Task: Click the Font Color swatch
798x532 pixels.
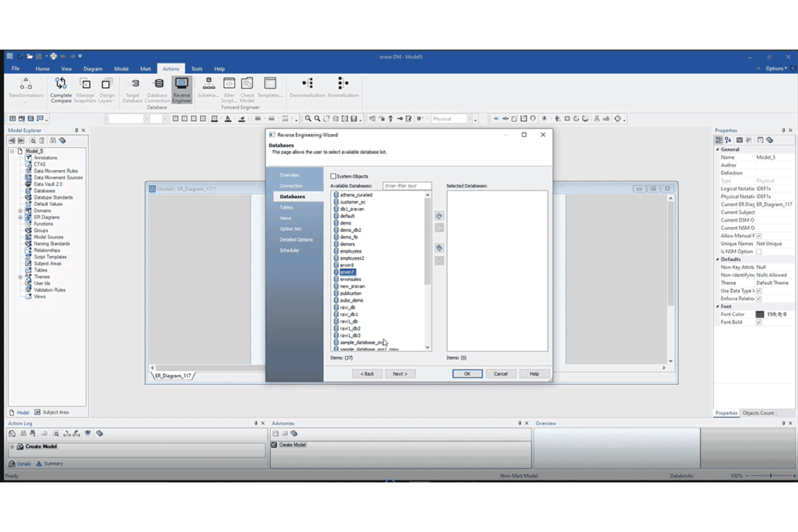Action: coord(760,314)
